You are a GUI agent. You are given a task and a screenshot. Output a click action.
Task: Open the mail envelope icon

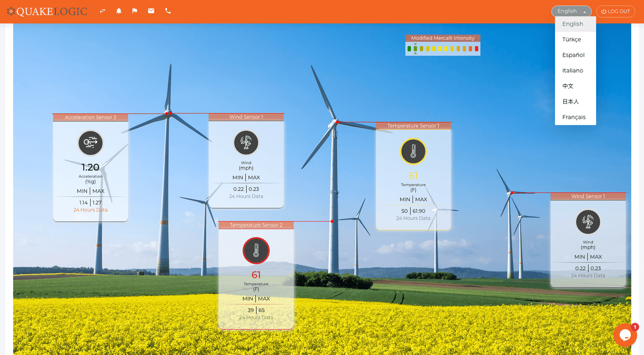(151, 11)
